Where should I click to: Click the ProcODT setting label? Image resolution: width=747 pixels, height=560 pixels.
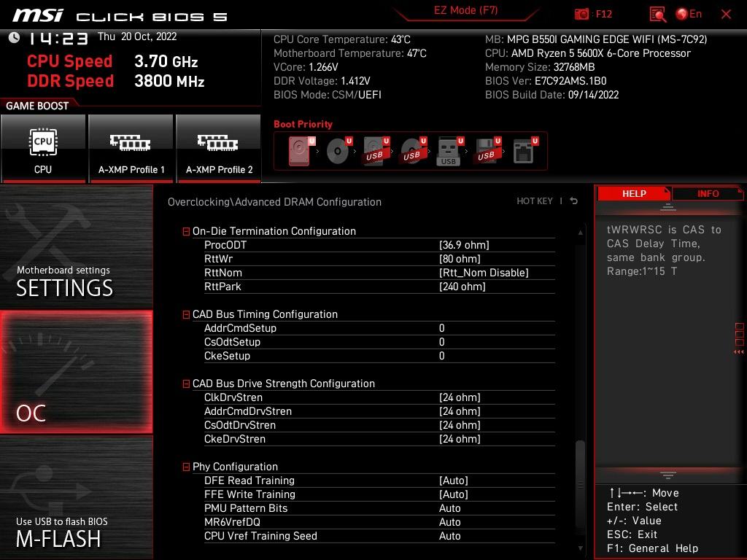coord(225,245)
